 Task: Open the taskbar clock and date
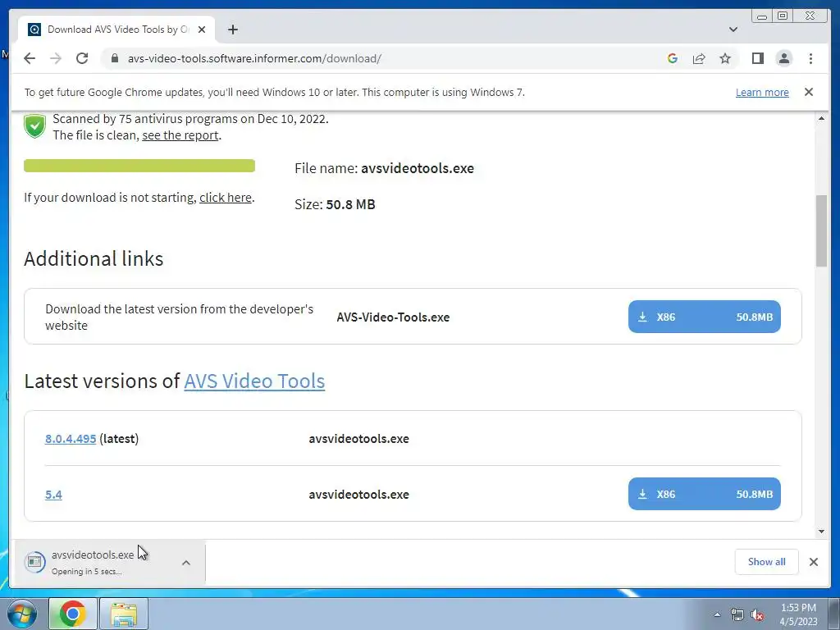798,614
